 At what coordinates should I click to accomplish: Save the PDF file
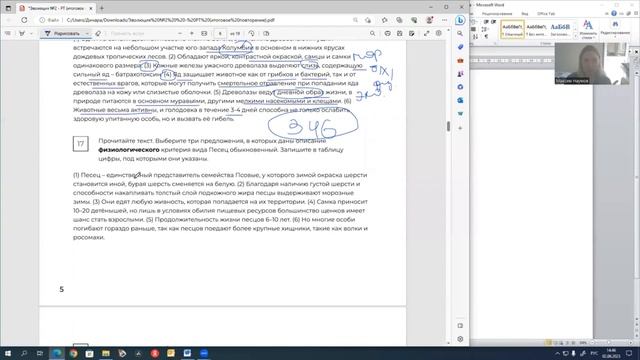pos(400,33)
